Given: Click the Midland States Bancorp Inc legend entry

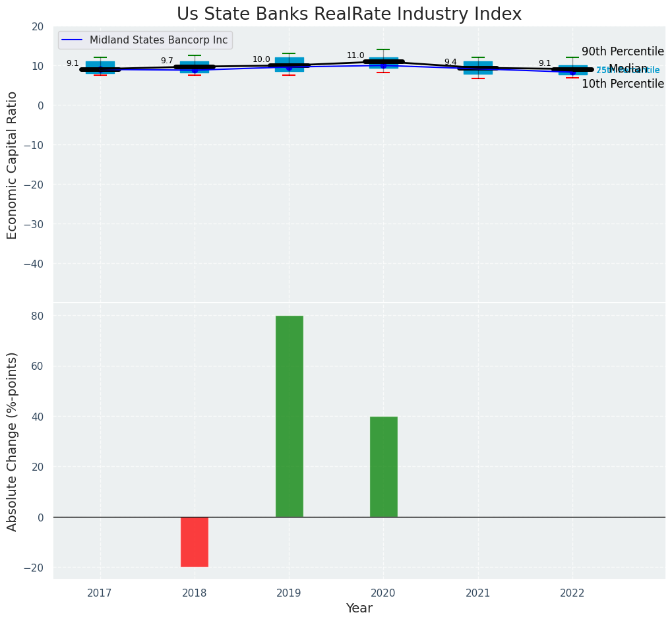Looking at the screenshot, I should tap(145, 40).
